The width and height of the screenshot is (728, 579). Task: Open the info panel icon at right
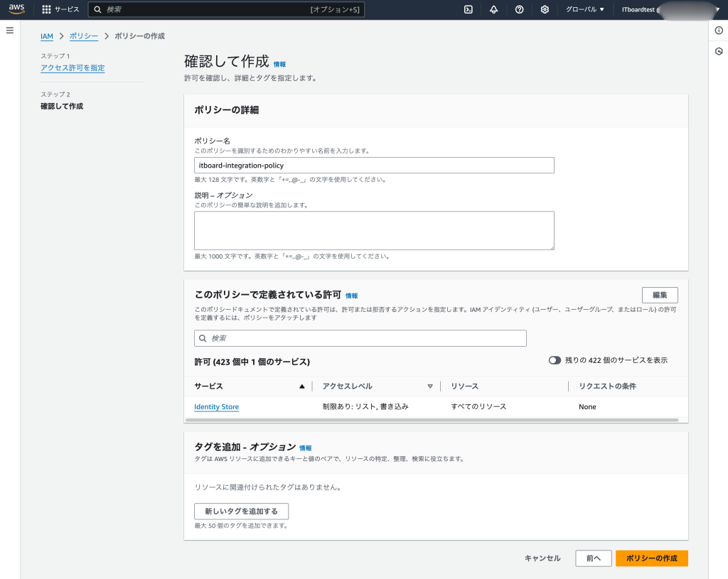(719, 31)
